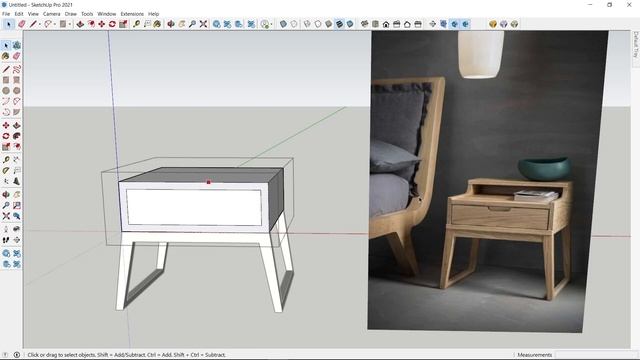Select the arrow Select tool in top toolbar
Viewport: 640px width, 360px height.
tap(9, 24)
